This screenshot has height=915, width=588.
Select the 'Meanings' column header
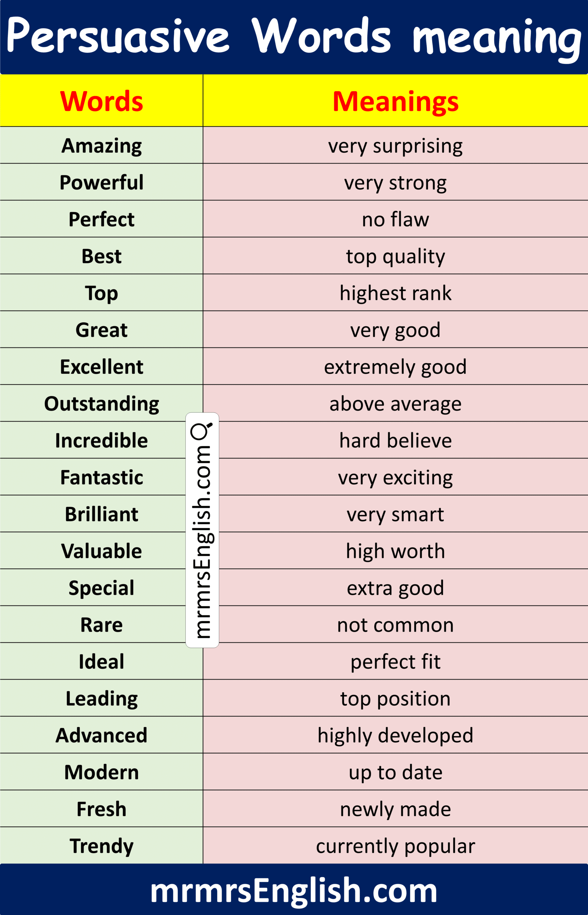pos(395,101)
